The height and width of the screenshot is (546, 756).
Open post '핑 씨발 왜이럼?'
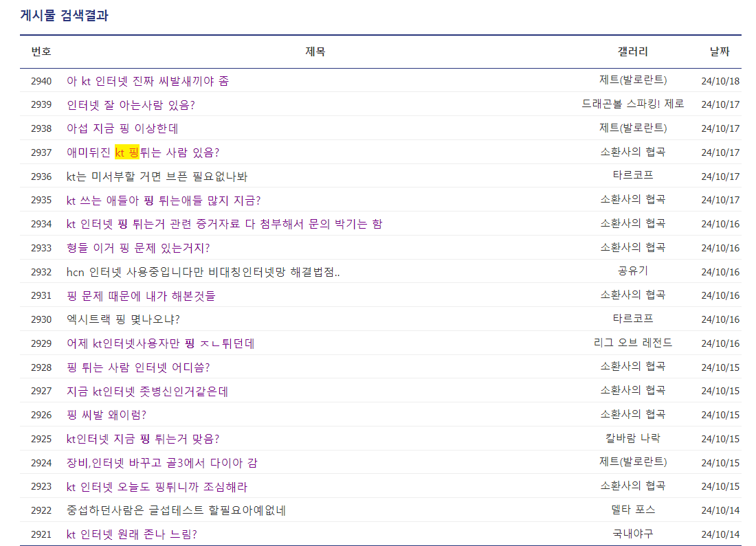107,415
